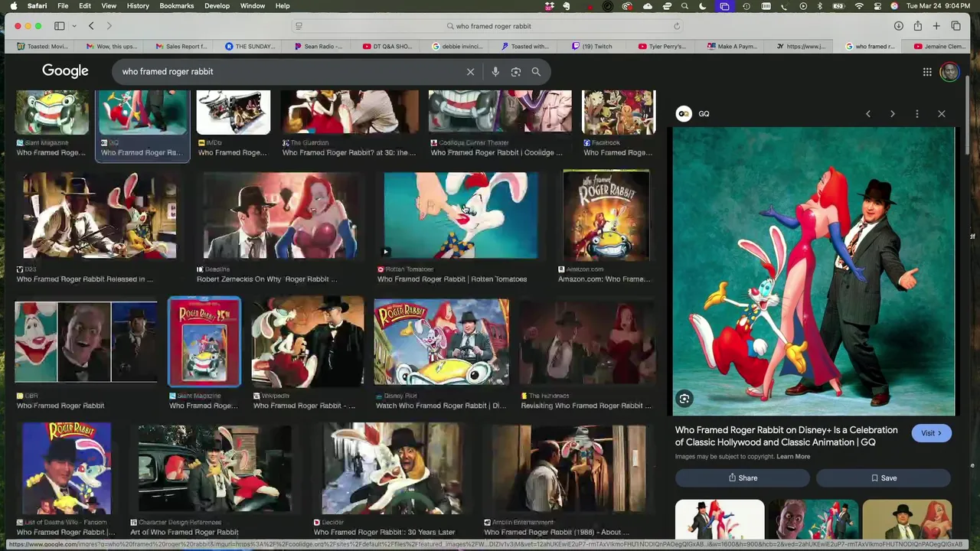Click the Google search text field
This screenshot has height=551, width=980.
point(289,72)
